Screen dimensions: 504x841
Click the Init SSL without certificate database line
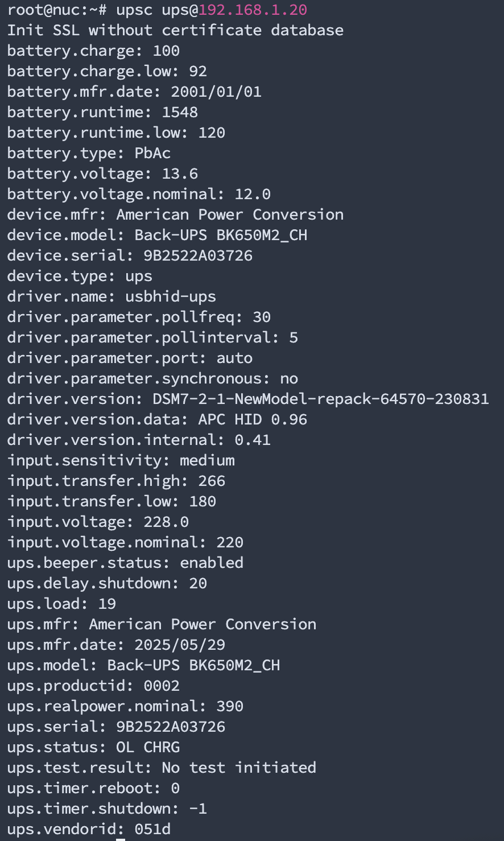click(x=175, y=30)
